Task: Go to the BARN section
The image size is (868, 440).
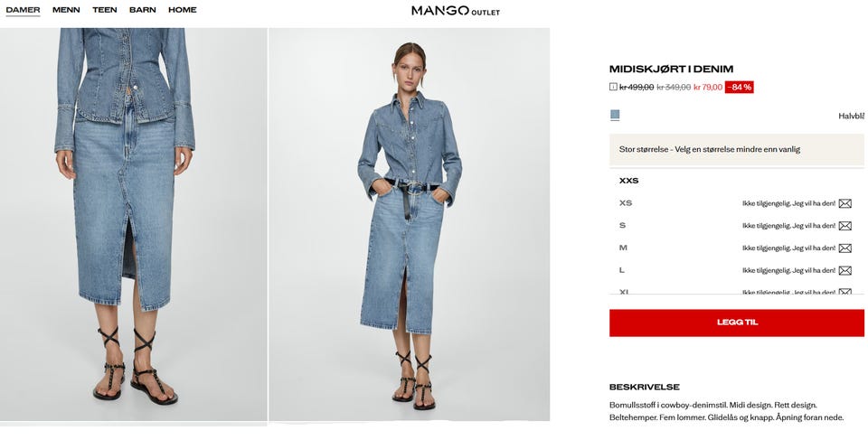Action: point(142,10)
